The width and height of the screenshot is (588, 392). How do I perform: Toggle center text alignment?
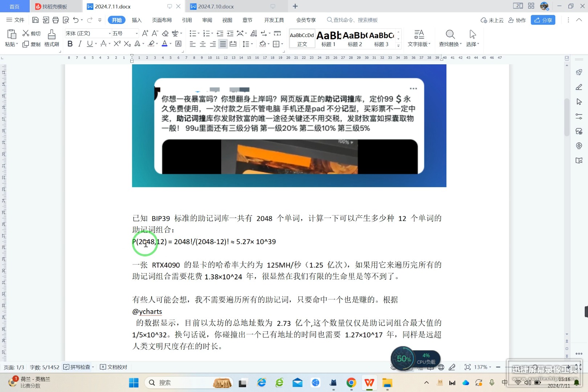(x=203, y=44)
